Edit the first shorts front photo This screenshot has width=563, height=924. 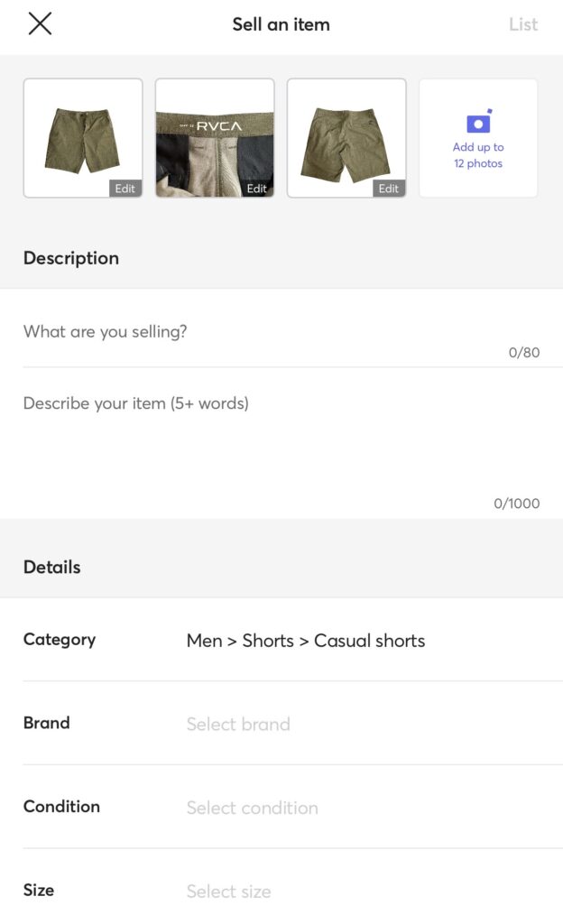pyautogui.click(x=125, y=189)
